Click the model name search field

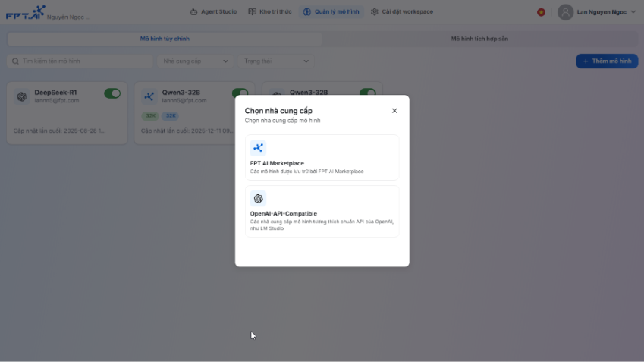(83, 61)
